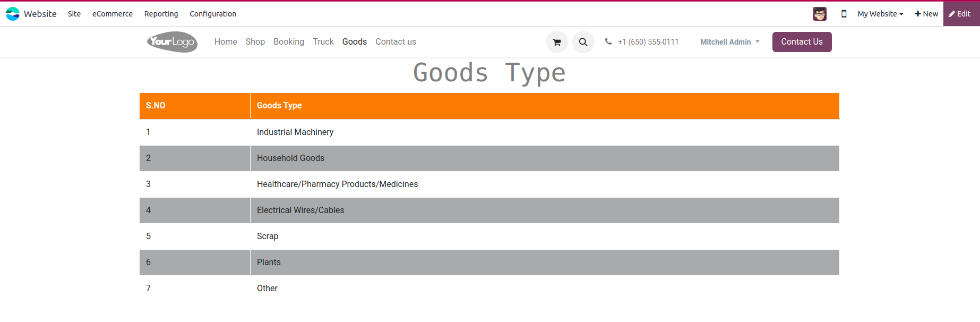Open the user avatar menu
Viewport: 980px width, 322px height.
click(819, 14)
